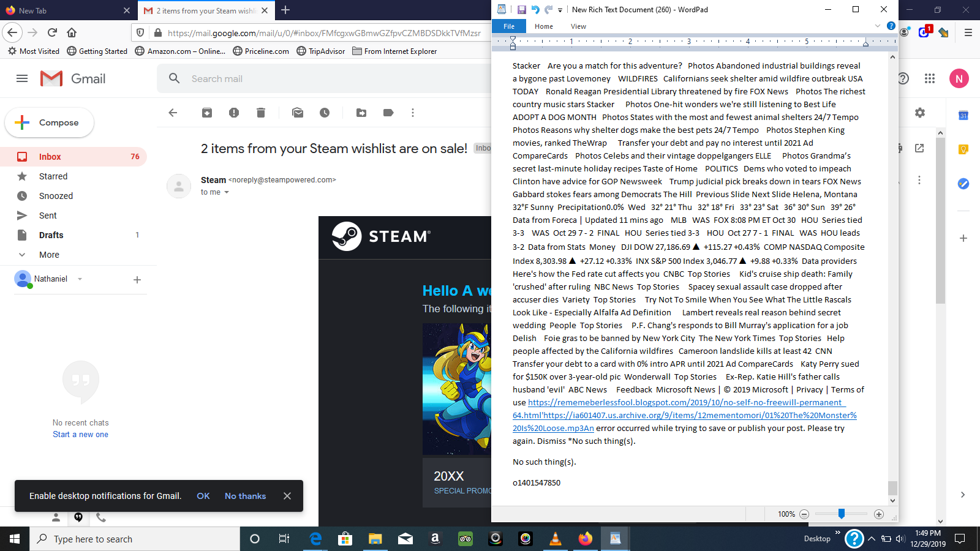Open Google Tasks side panel icon
Screen dimensions: 980x551
(x=963, y=184)
